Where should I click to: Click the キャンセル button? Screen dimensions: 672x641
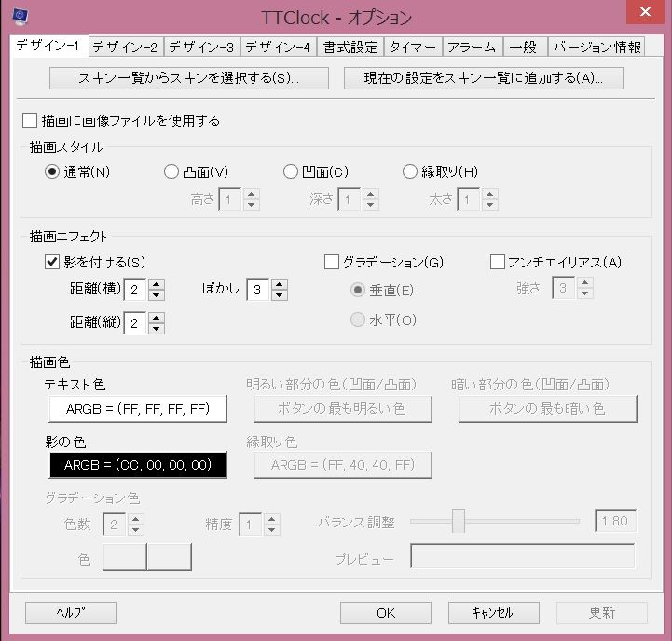coord(494,613)
